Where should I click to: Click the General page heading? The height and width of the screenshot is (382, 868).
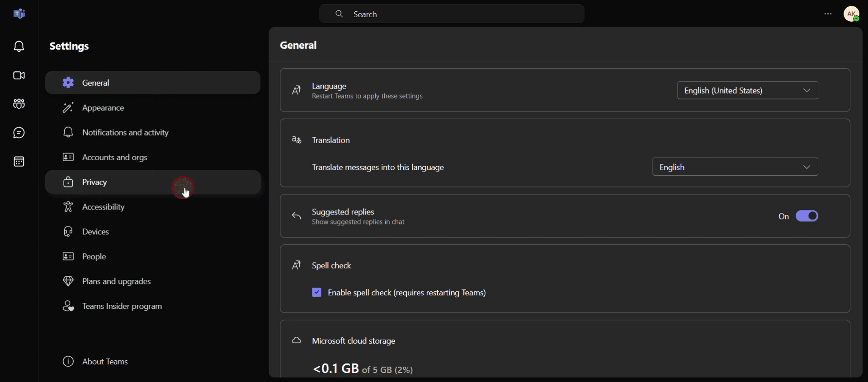(298, 45)
